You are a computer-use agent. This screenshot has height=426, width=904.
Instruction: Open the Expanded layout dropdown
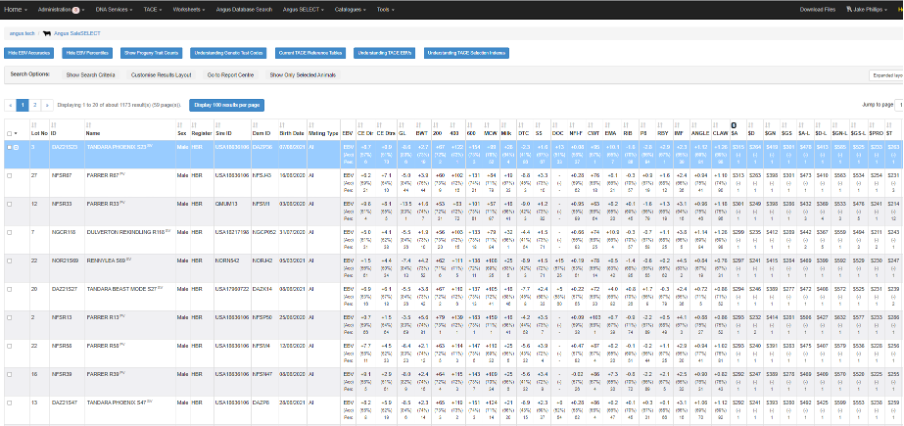tap(887, 74)
